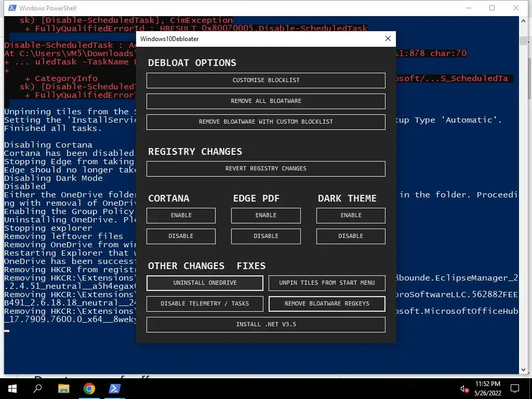Image resolution: width=532 pixels, height=399 pixels.
Task: Click Unpin Tiles From Start Menu
Action: click(327, 283)
